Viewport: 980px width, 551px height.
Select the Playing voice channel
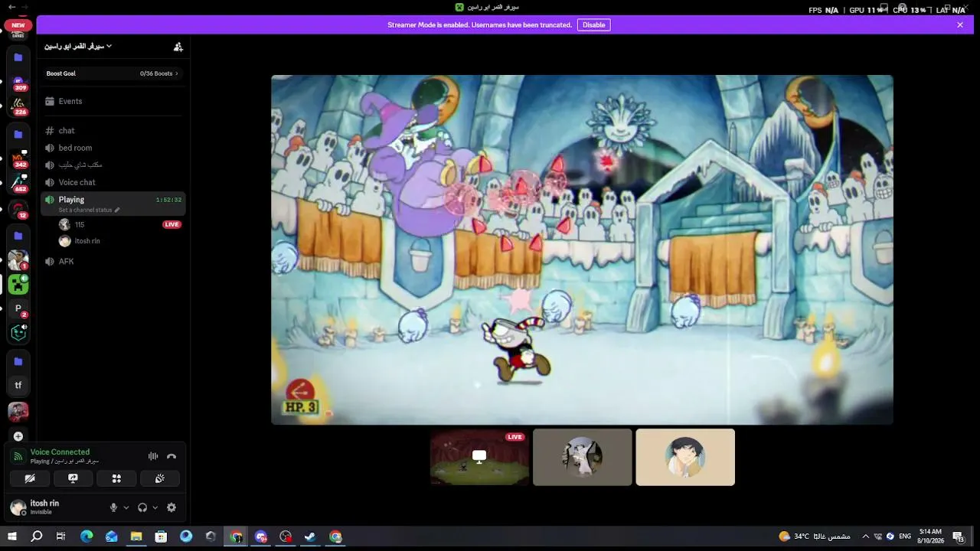tap(113, 204)
